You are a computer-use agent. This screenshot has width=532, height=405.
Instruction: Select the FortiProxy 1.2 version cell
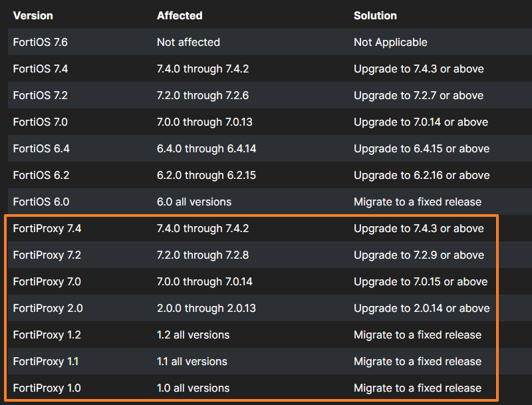point(47,335)
